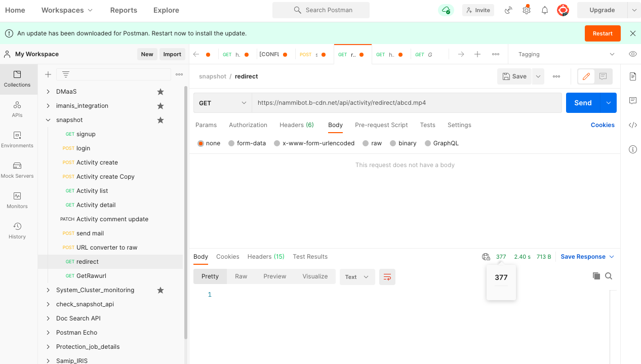Open the satellite capture requests icon
The image size is (641, 364).
pyautogui.click(x=509, y=10)
